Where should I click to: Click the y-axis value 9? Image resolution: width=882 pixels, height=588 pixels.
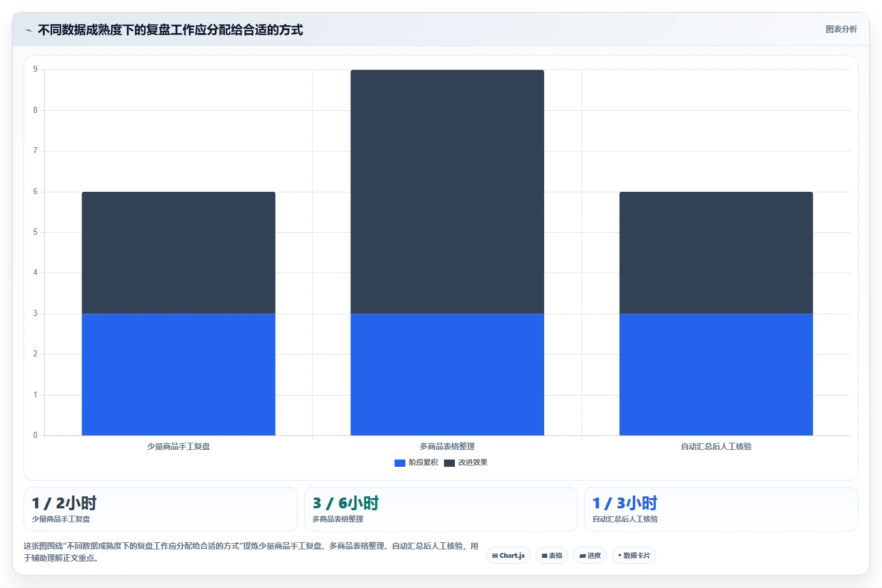35,69
